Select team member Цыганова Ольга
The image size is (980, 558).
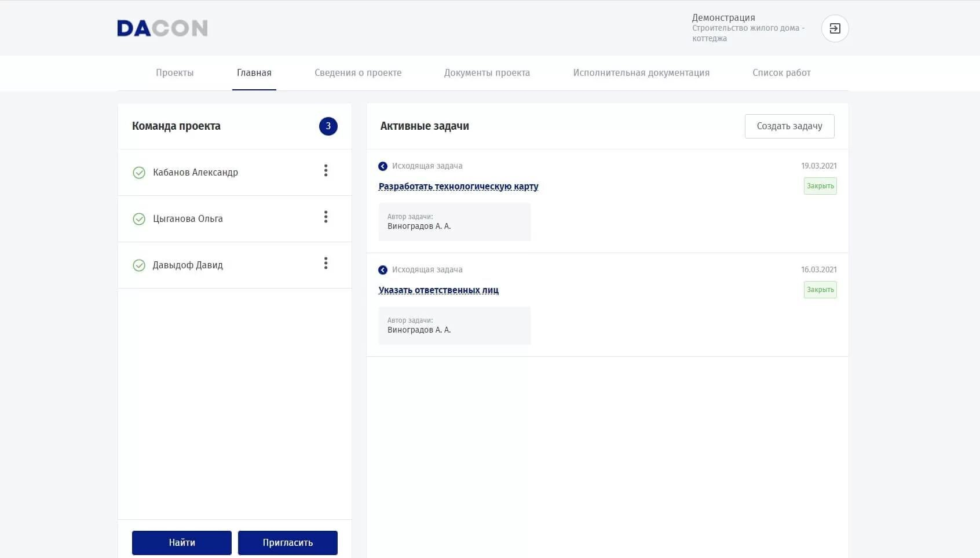[x=188, y=219]
